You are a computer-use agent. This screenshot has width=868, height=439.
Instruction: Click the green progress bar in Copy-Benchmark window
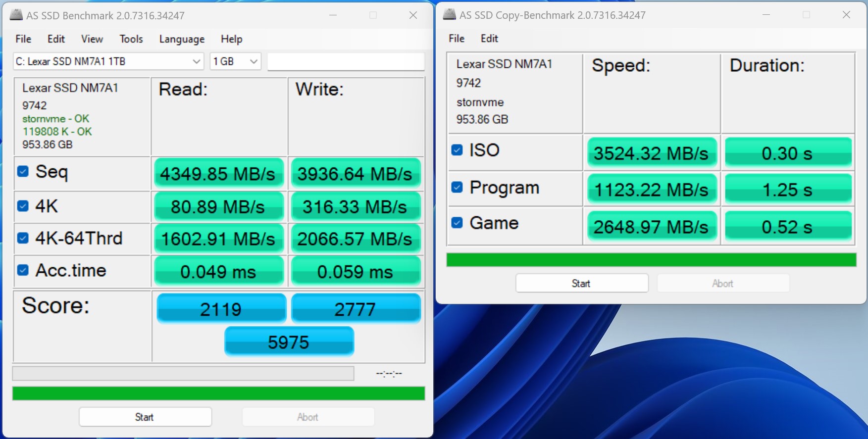pos(651,260)
